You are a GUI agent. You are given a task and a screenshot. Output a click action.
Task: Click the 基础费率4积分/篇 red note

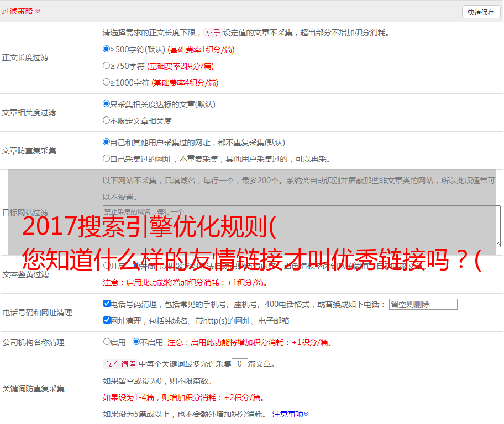(x=185, y=83)
